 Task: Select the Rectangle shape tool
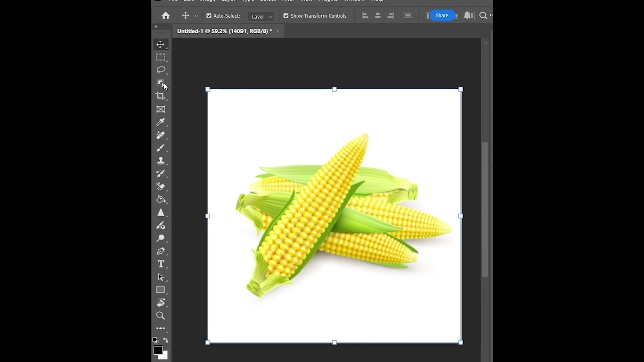point(160,290)
